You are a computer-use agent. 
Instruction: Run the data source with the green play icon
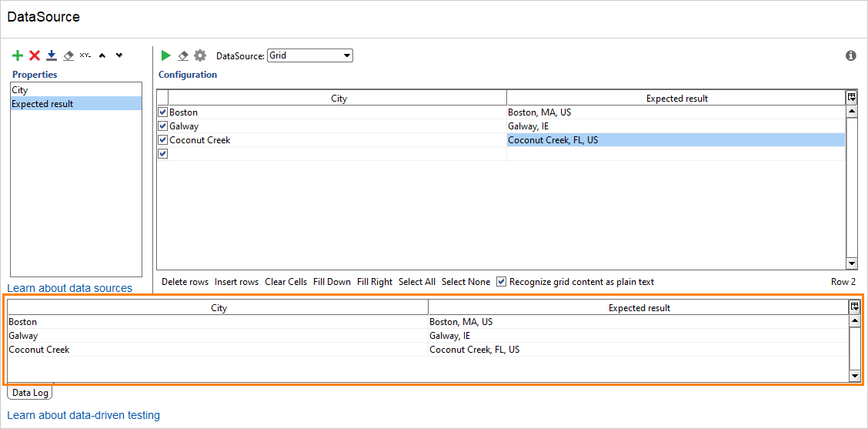tap(166, 55)
